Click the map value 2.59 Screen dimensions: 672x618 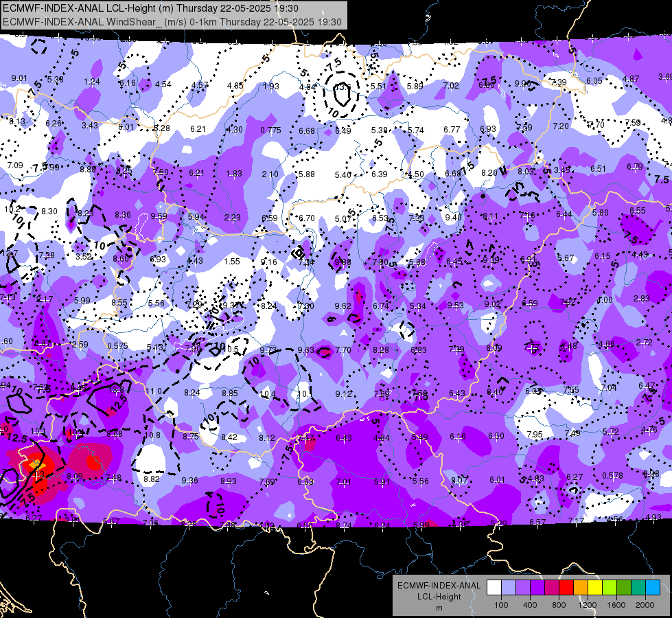[80, 345]
